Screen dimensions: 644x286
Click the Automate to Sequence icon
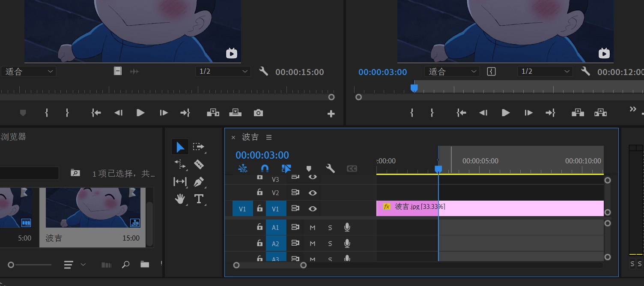tap(106, 265)
